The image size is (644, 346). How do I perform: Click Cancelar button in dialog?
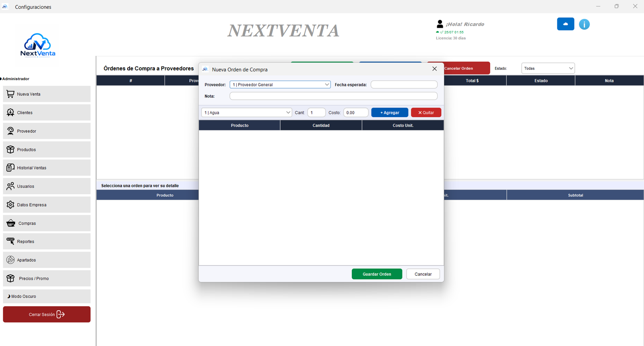click(x=423, y=274)
